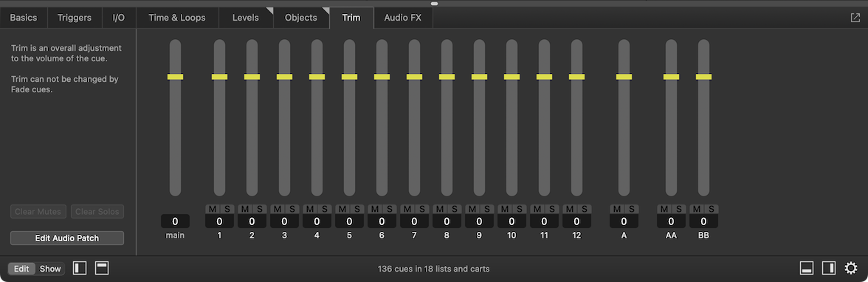Click the Clear Mutes button
868x282 pixels.
(x=38, y=212)
